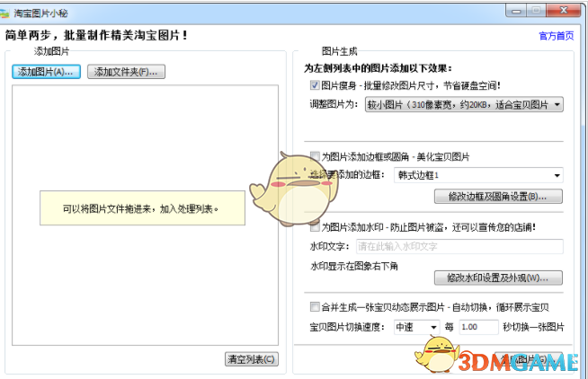Open 修改边框及圆角设置(B)... settings
This screenshot has width=588, height=379.
point(498,197)
